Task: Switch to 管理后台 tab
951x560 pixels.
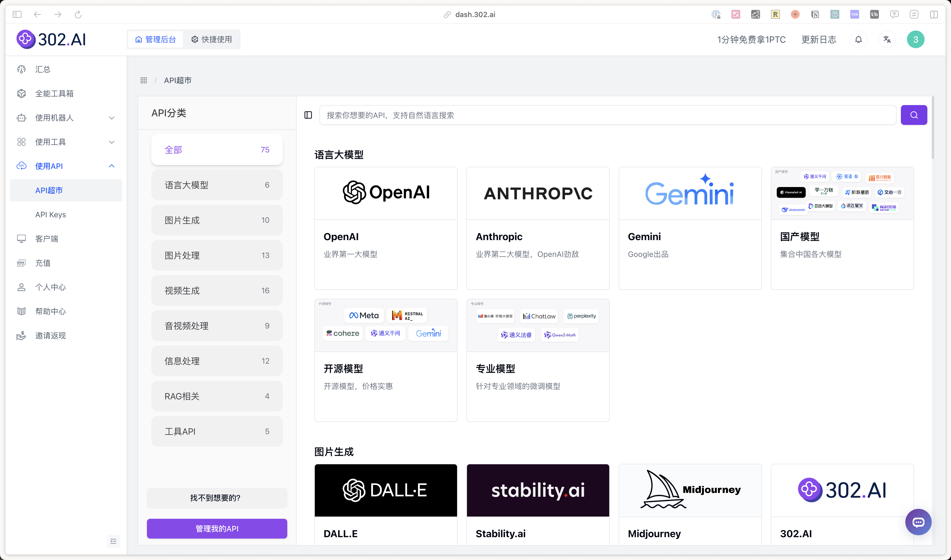Action: coord(155,39)
